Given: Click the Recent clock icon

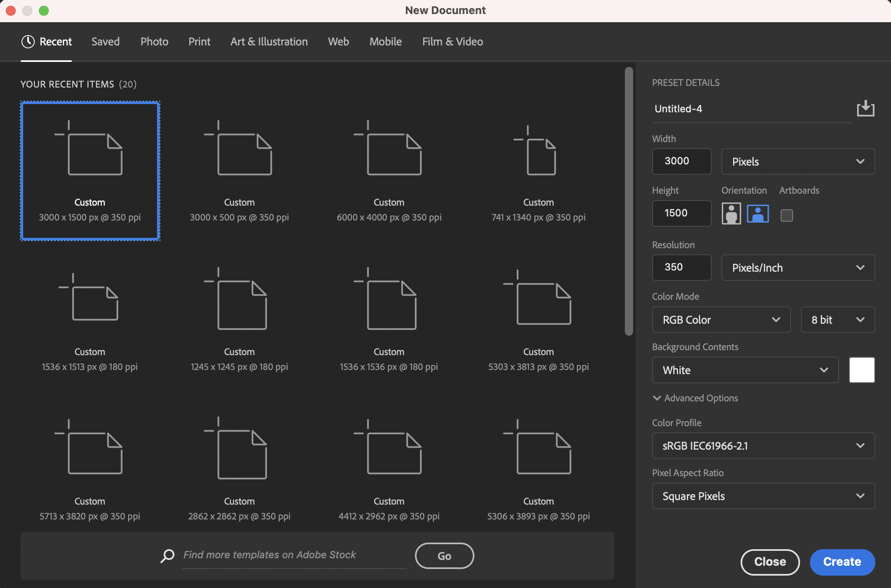Looking at the screenshot, I should tap(28, 42).
